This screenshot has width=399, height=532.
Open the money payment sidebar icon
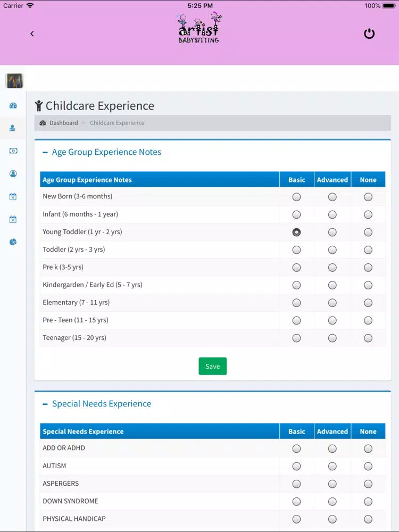click(x=13, y=151)
